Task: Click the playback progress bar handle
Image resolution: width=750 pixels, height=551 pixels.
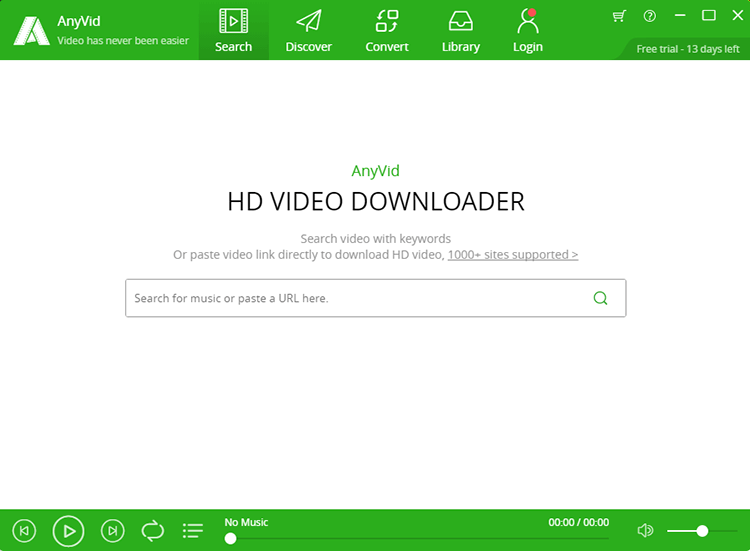Action: coord(230,539)
